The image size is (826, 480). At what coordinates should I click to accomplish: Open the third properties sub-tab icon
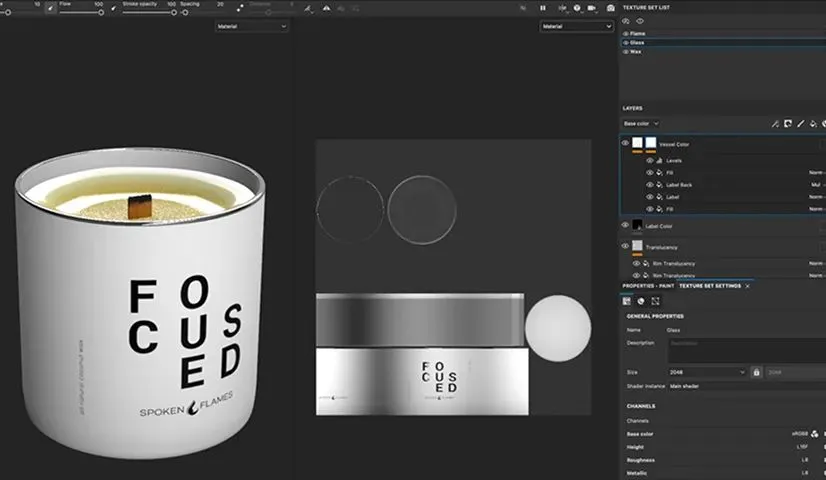[655, 301]
